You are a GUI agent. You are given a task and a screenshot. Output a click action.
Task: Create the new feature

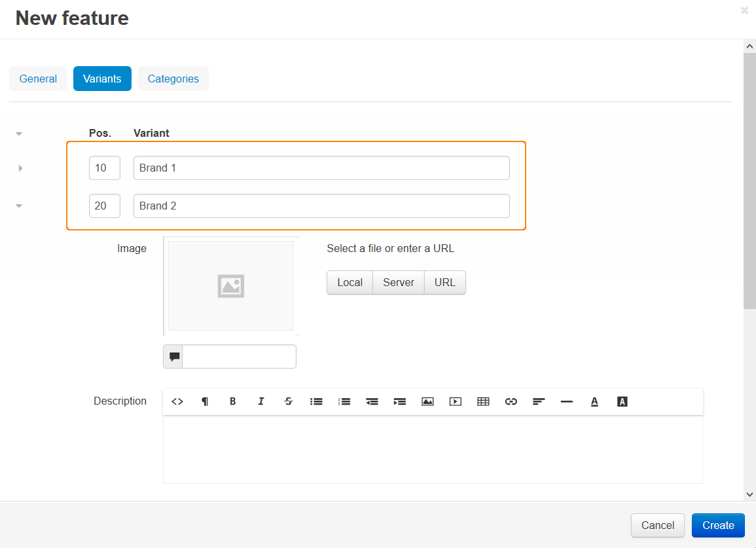(x=719, y=525)
